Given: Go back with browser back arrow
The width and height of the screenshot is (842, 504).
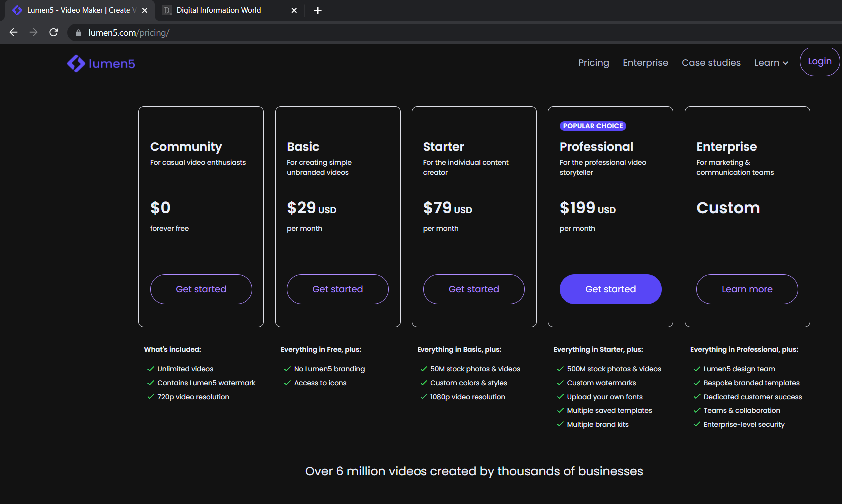Looking at the screenshot, I should pyautogui.click(x=14, y=32).
